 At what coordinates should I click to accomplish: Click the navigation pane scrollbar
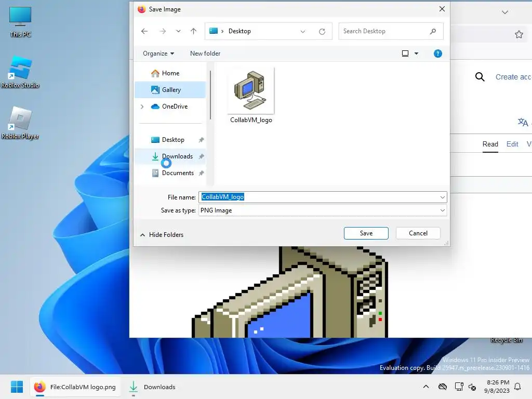pyautogui.click(x=210, y=95)
